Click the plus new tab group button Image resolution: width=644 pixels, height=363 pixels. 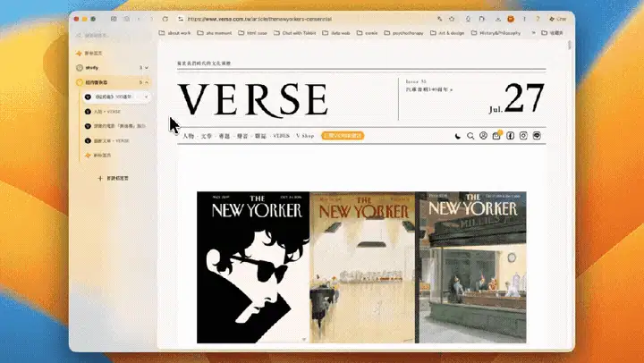113,178
